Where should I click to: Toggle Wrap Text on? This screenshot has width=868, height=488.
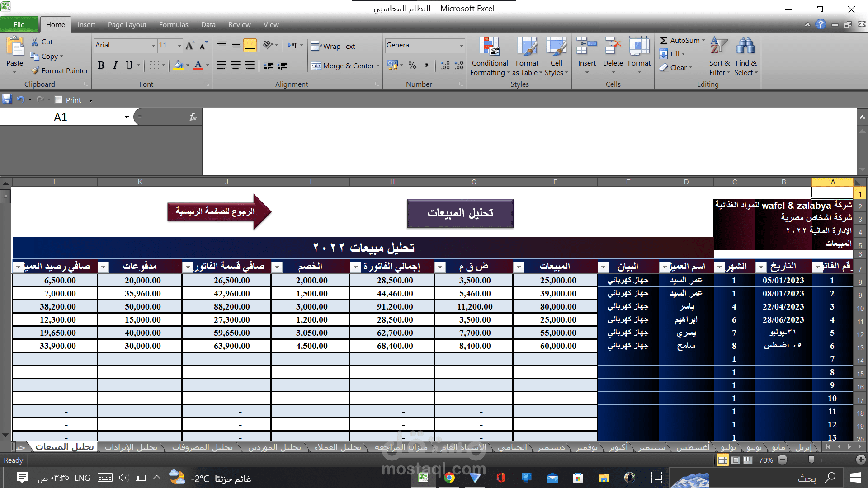click(x=333, y=46)
